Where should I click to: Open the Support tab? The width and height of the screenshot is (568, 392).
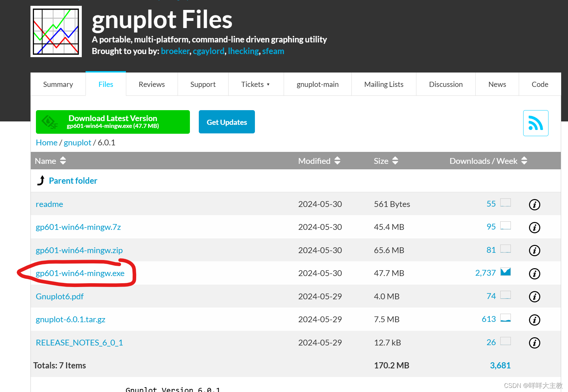coord(203,84)
